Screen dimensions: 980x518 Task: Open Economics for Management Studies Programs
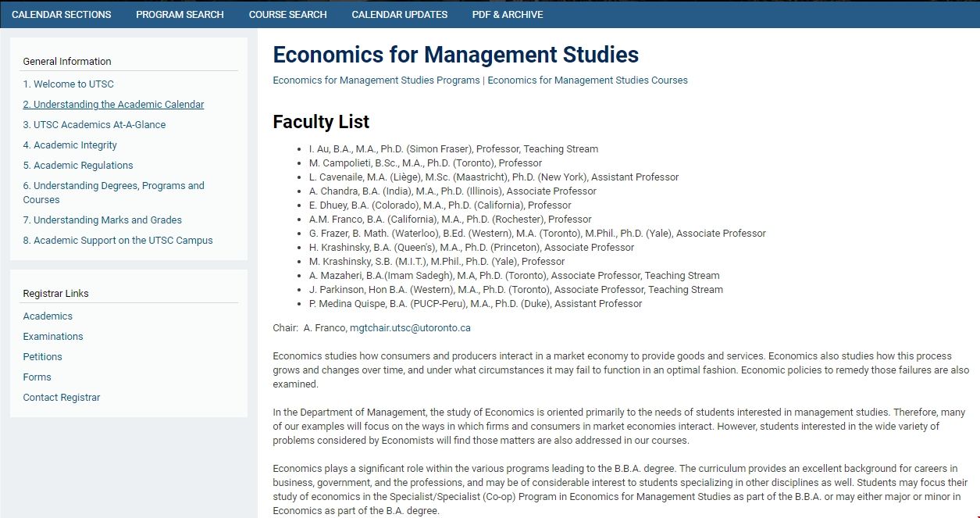click(376, 80)
